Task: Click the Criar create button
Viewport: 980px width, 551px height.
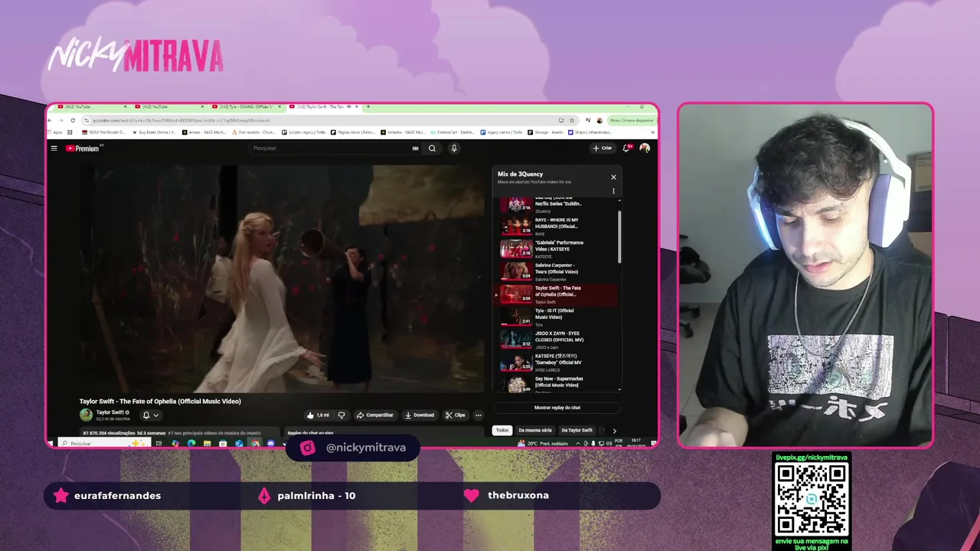Action: (603, 148)
